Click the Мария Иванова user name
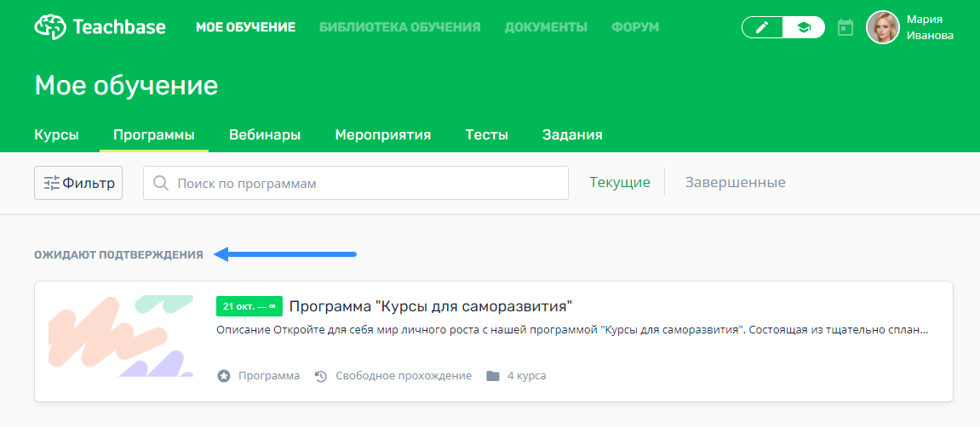This screenshot has width=980, height=427. pos(930,27)
